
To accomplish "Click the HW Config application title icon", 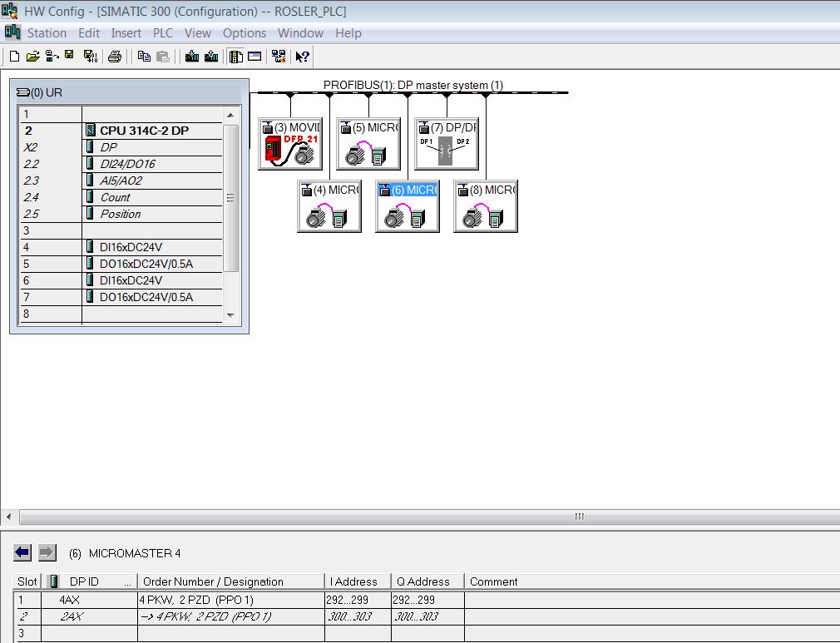I will click(x=10, y=11).
